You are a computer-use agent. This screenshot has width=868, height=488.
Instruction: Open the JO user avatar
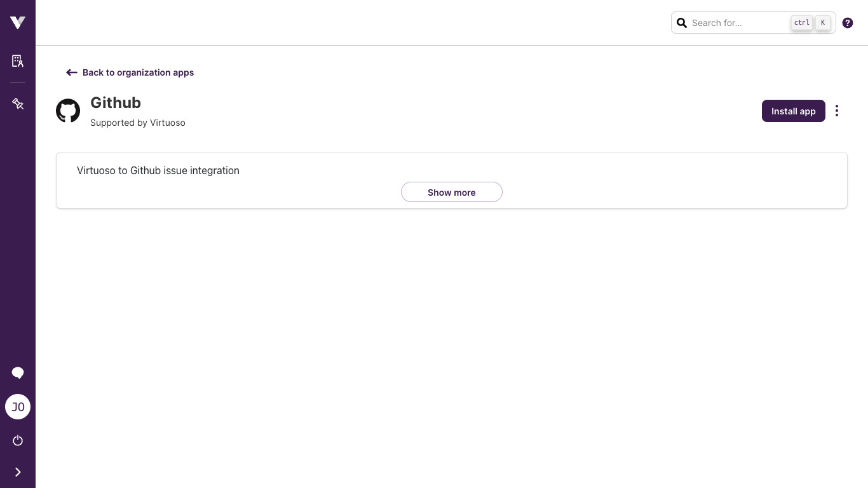click(x=18, y=407)
